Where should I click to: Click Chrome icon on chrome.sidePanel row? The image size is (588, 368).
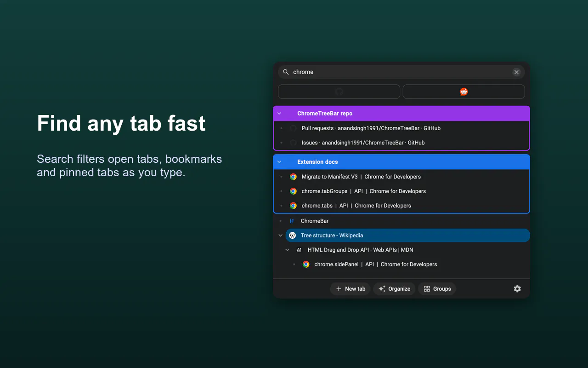[306, 264]
